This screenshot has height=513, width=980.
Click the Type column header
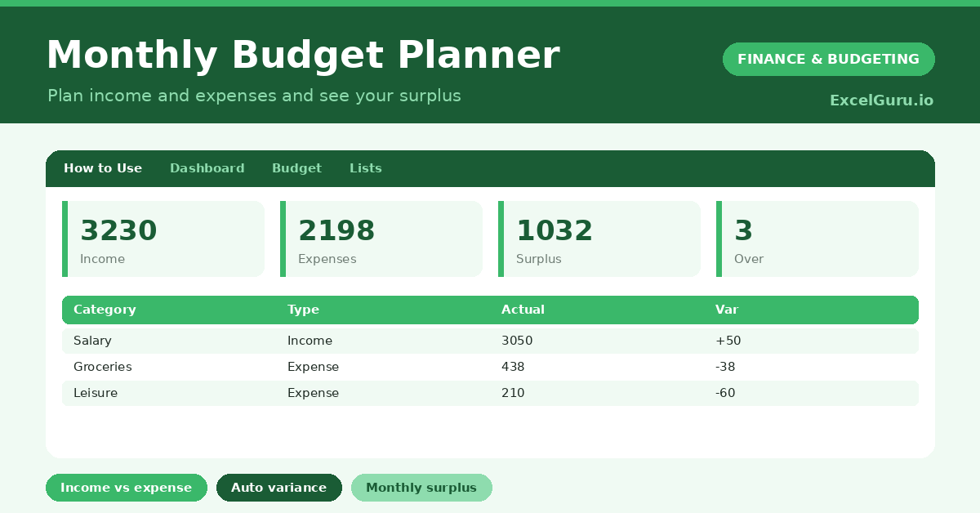[x=303, y=310]
